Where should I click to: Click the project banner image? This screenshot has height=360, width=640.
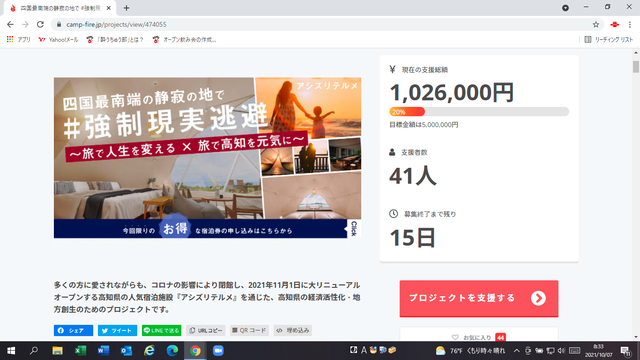tap(207, 158)
